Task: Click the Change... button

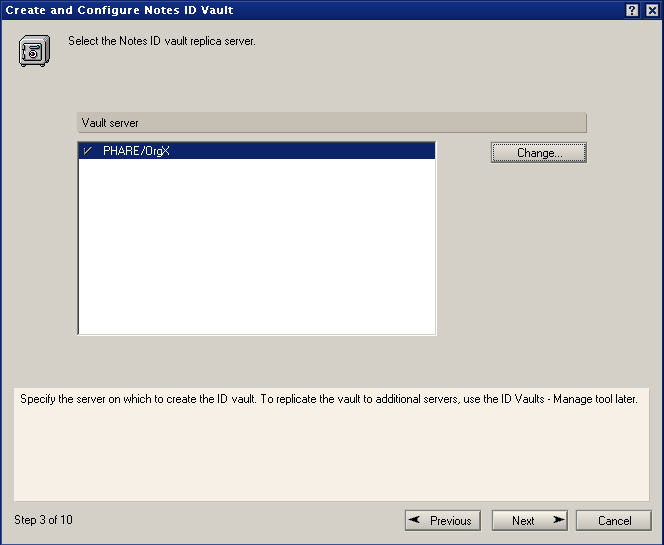Action: [539, 152]
